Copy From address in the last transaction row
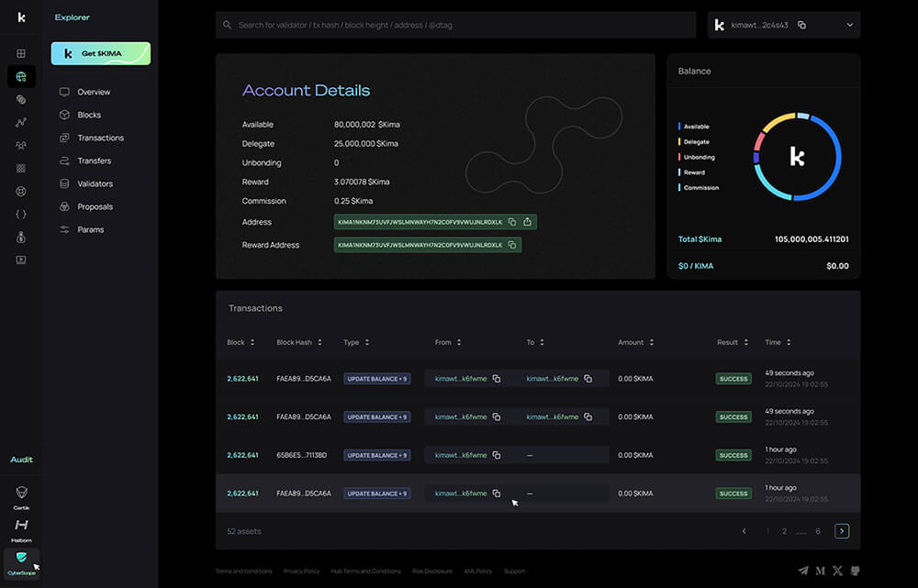918x588 pixels. tap(497, 494)
